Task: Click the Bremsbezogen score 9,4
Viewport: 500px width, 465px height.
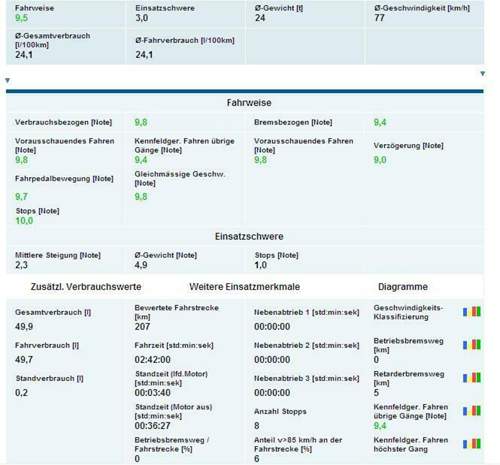Action: coord(380,122)
